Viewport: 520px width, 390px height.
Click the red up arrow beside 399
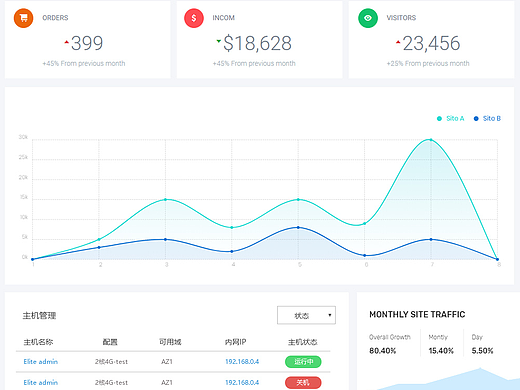67,42
